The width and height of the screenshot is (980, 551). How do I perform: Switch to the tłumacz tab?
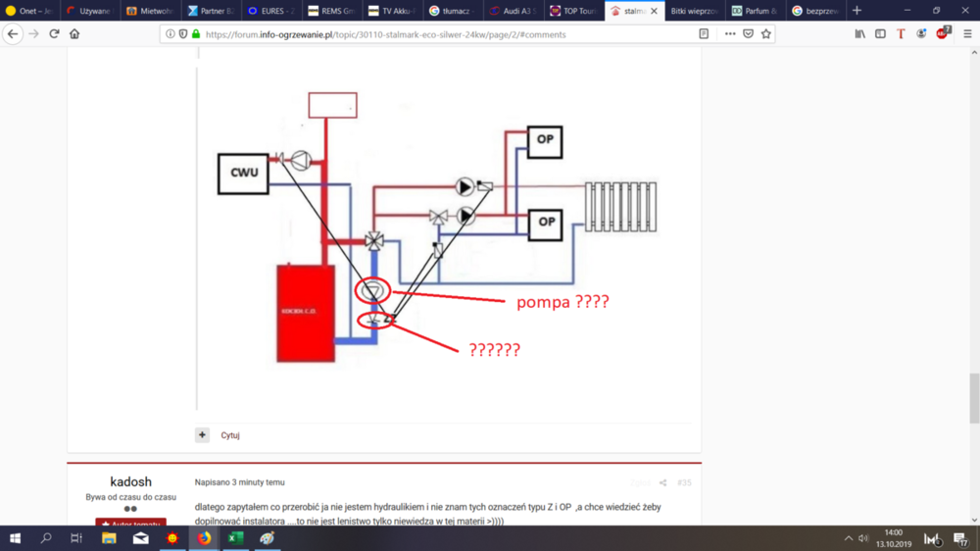(x=453, y=11)
